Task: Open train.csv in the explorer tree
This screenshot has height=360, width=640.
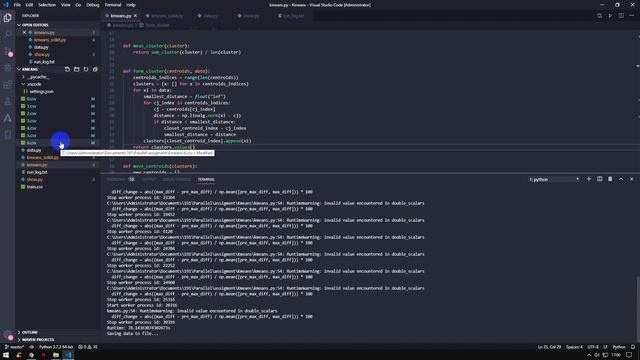Action: coord(57,187)
